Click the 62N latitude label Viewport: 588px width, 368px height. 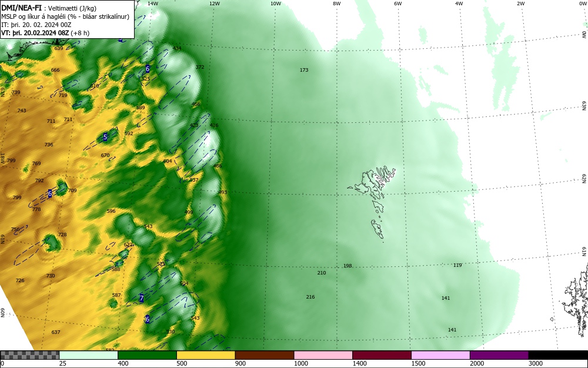point(584,179)
